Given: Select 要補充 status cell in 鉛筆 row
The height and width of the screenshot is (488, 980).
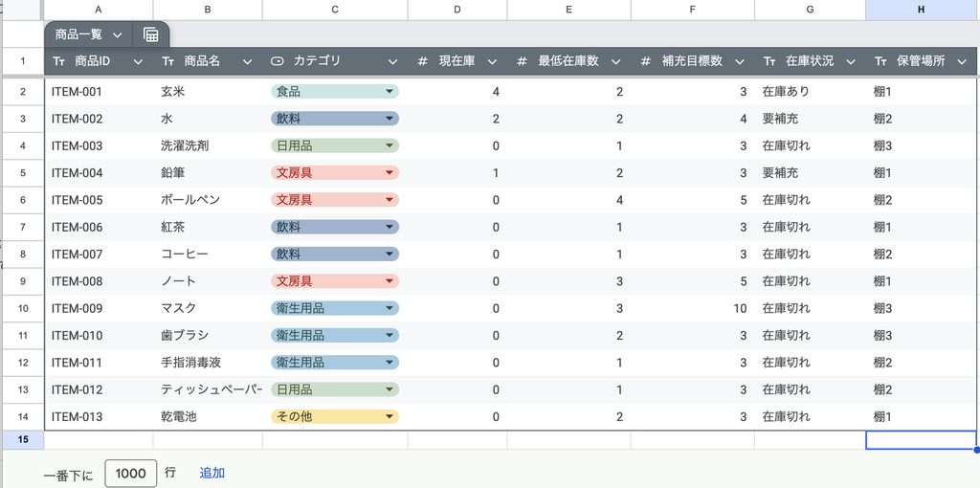Looking at the screenshot, I should [x=810, y=173].
